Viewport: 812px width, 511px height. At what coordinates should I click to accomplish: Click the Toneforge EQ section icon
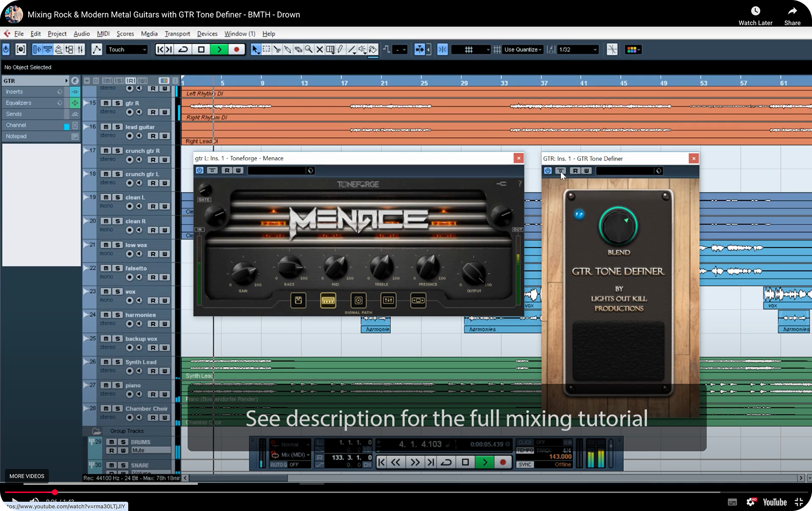(389, 300)
